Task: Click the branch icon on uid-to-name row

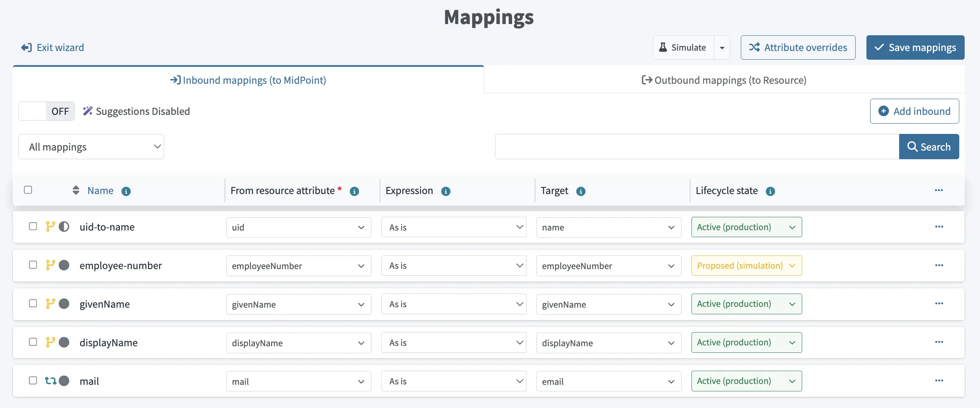Action: click(51, 227)
